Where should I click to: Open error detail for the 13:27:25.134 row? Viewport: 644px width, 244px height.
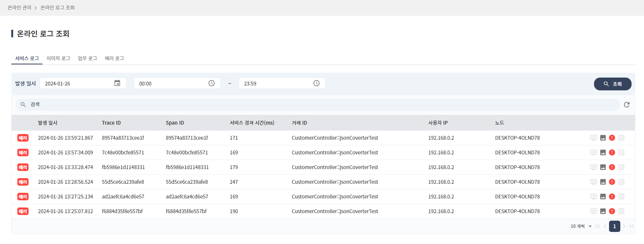pyautogui.click(x=612, y=197)
